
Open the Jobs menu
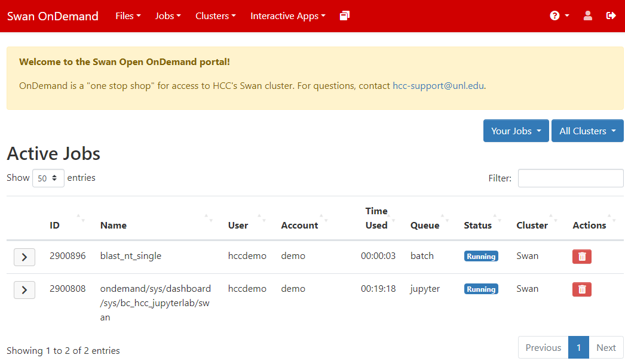[x=168, y=16]
